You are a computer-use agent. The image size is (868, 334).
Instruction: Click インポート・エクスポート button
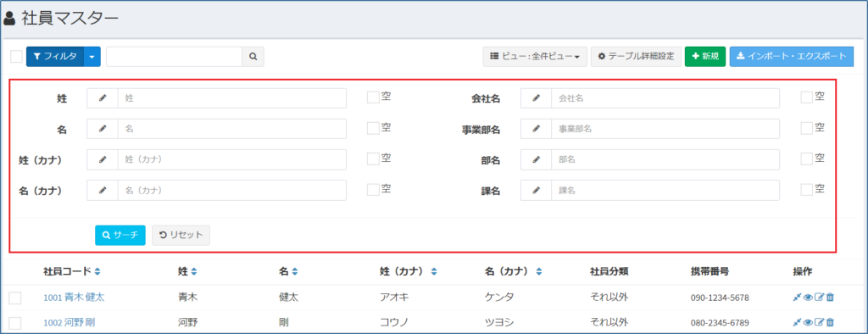pyautogui.click(x=792, y=57)
